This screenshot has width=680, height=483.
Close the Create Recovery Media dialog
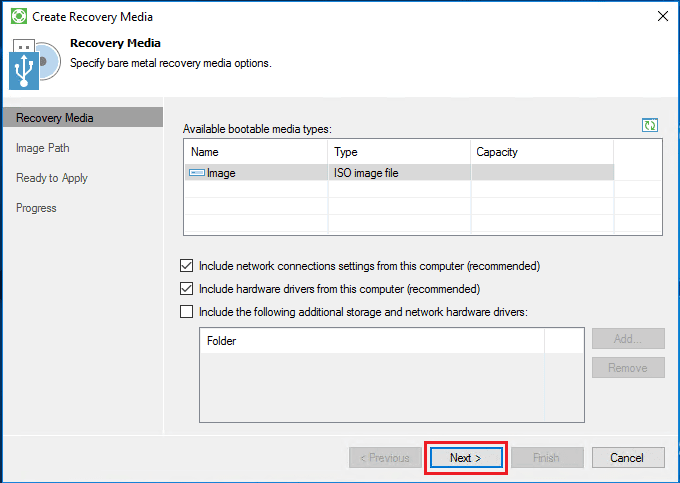coord(661,16)
